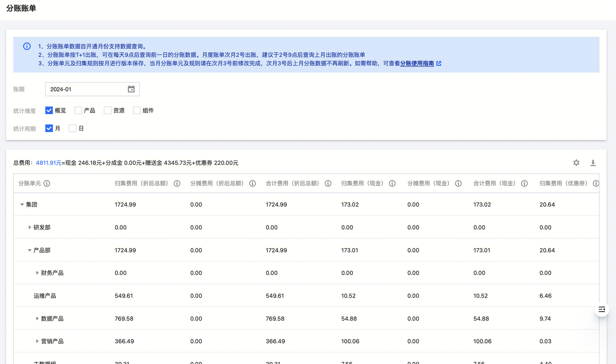
Task: Click info icon beside 分摊费用（折后总额）
Action: (253, 183)
